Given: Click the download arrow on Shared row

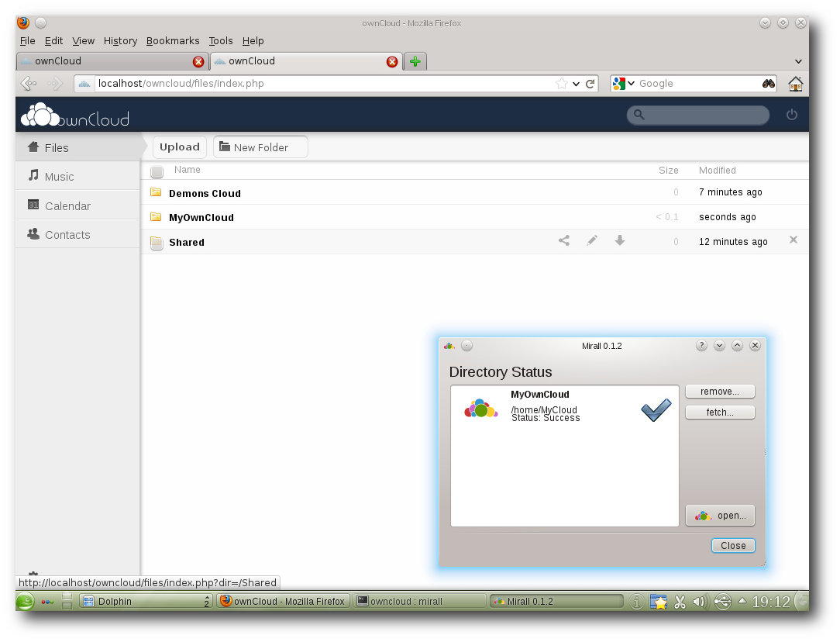Looking at the screenshot, I should pos(620,240).
